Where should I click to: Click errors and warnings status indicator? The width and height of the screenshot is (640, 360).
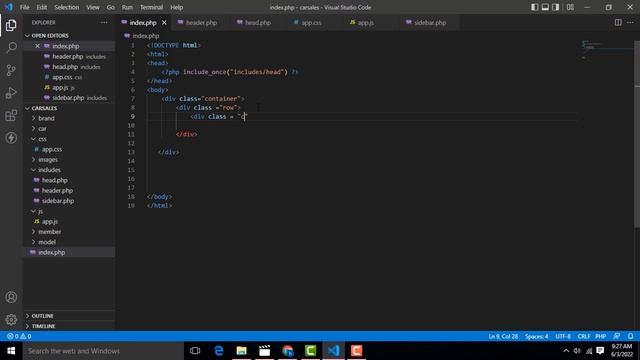coord(19,336)
